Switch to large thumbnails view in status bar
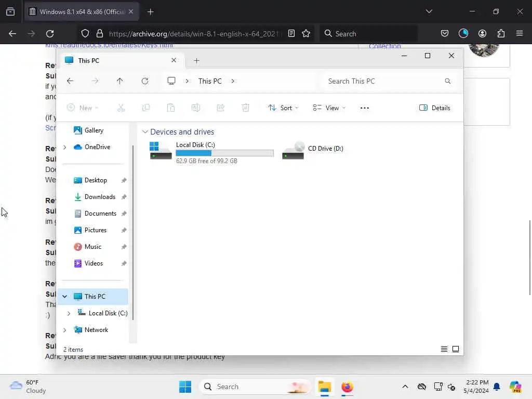Screen dimensions: 532x399 (x=456, y=349)
